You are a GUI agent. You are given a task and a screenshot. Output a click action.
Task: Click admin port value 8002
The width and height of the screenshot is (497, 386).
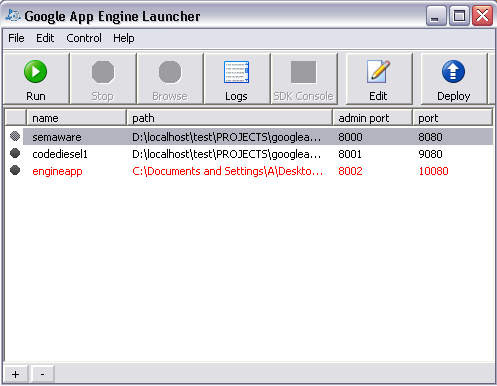tap(350, 171)
